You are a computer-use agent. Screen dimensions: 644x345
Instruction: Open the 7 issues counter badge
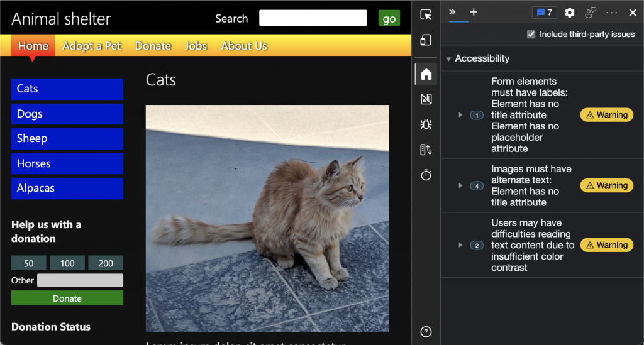(545, 13)
